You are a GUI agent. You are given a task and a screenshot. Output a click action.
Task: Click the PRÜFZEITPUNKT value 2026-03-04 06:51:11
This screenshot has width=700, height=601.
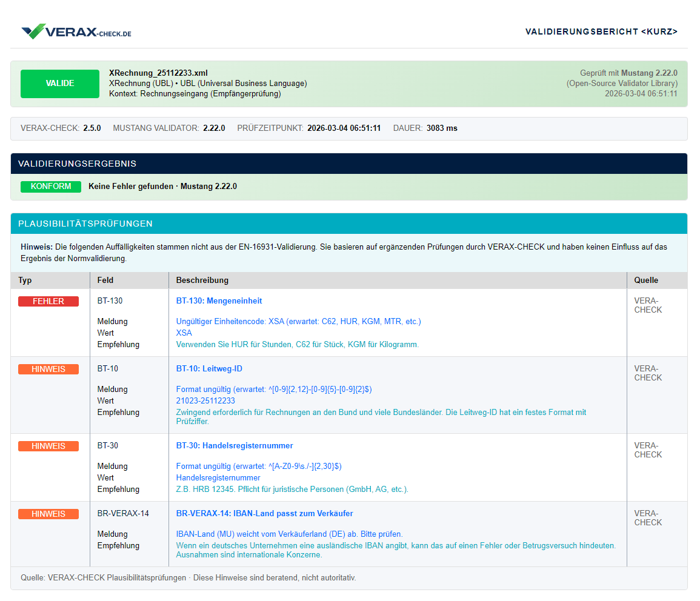tap(344, 128)
